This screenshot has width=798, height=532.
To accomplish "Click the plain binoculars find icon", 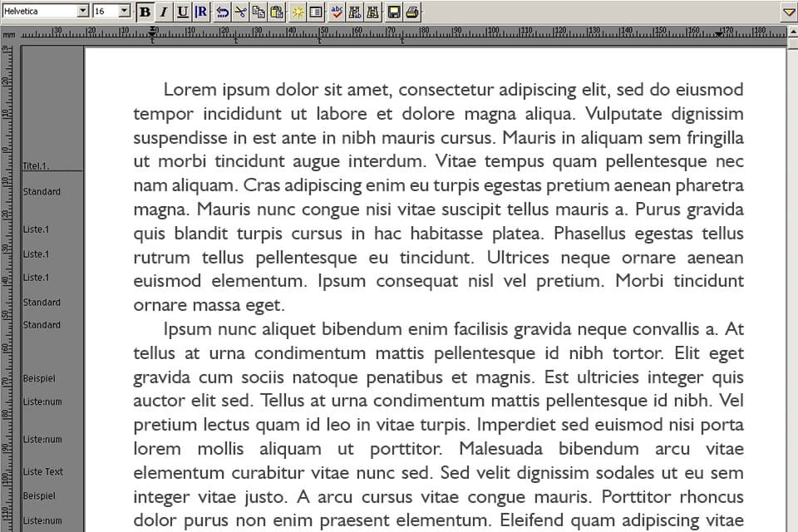I will [x=373, y=12].
